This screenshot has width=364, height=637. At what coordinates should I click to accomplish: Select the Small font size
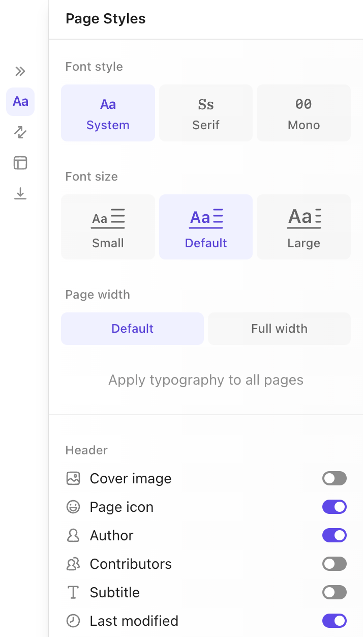[108, 226]
